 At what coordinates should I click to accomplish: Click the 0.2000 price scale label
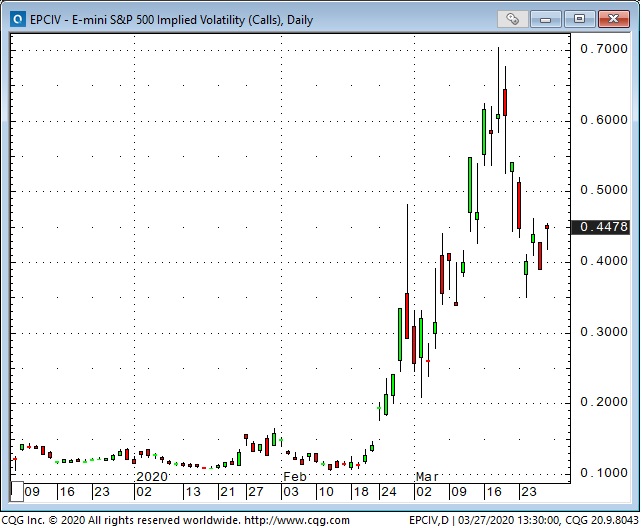coord(604,402)
